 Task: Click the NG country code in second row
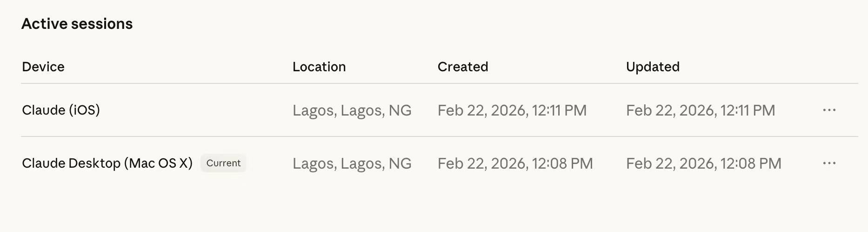coord(400,164)
